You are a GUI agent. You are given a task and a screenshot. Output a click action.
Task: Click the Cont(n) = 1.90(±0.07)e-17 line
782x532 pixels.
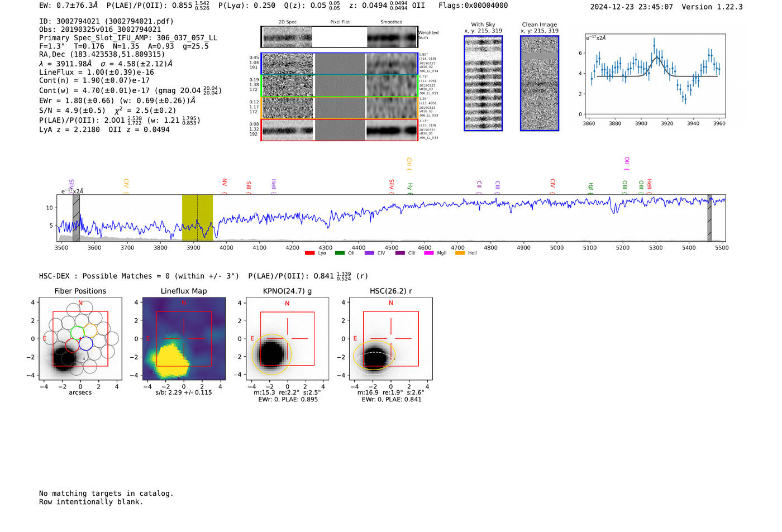point(94,80)
